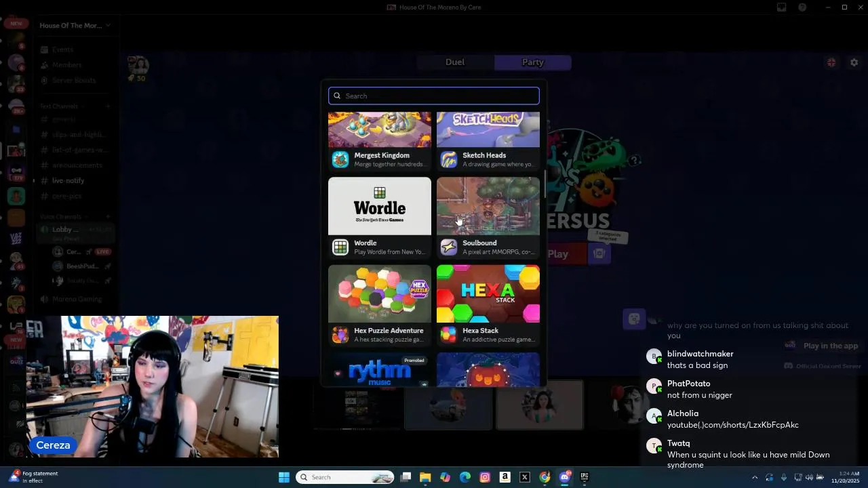Click the Wordle grid app icon

340,247
